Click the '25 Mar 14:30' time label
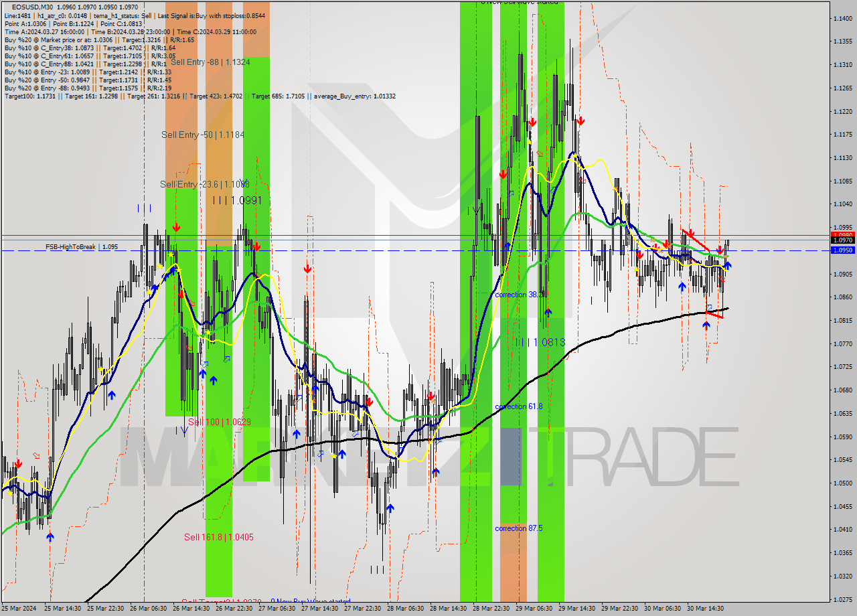This screenshot has width=857, height=616. pos(63,609)
